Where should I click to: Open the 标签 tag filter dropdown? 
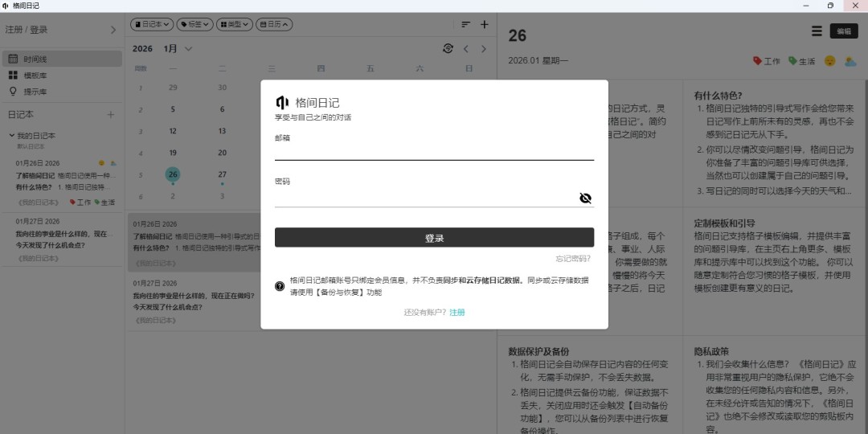(x=194, y=24)
